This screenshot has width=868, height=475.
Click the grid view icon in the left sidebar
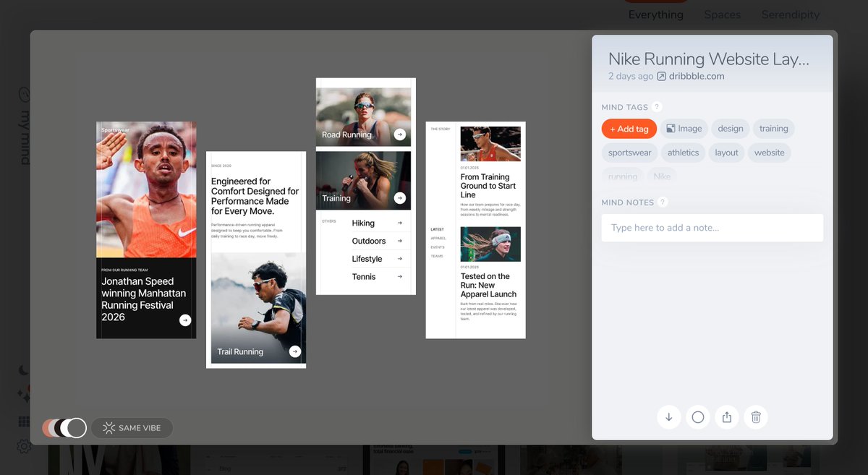[24, 421]
